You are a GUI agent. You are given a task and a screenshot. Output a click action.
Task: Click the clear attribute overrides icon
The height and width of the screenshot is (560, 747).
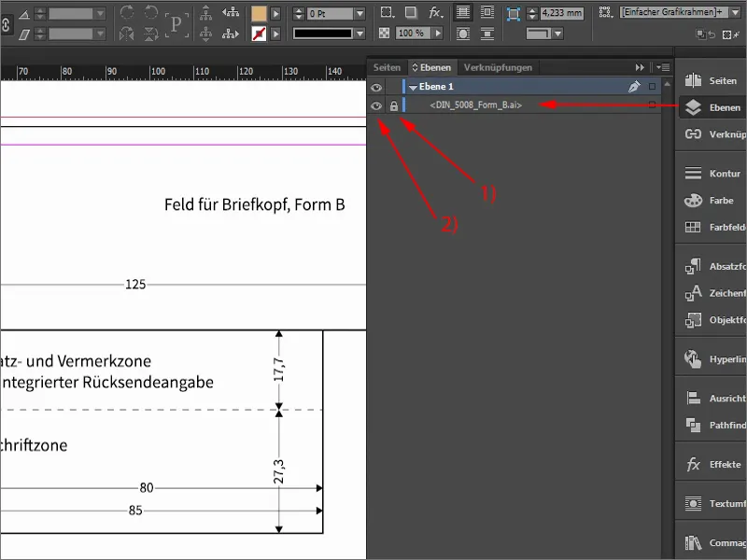(x=730, y=35)
